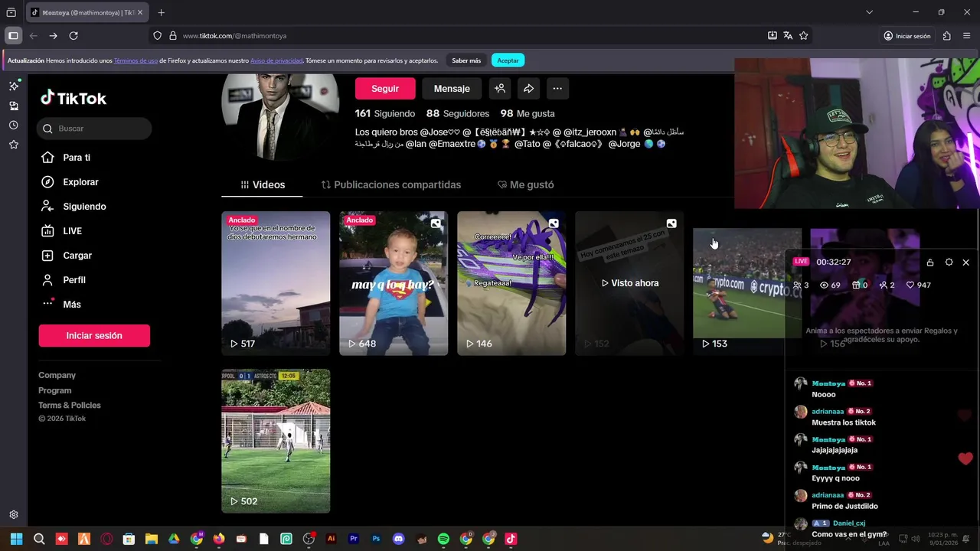Click the TikTok logo
Screen dimensions: 980x551
73,98
